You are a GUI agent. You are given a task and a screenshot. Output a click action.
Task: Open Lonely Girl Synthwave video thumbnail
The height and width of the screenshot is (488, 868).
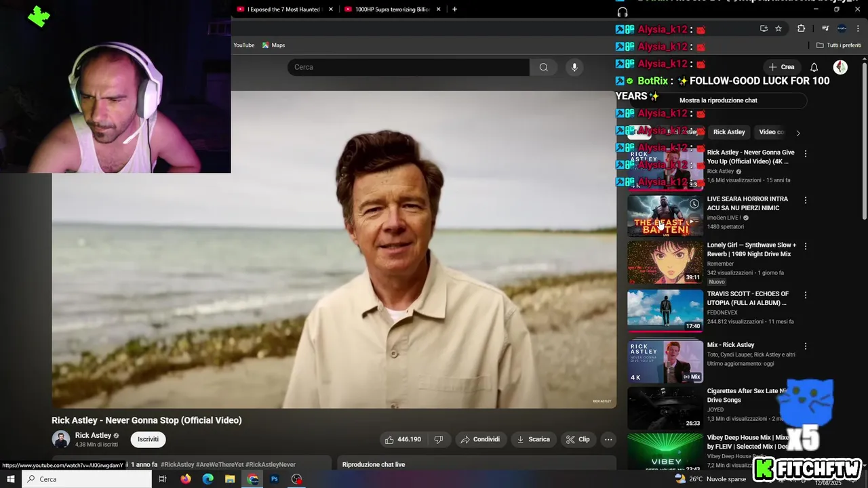[x=665, y=261]
